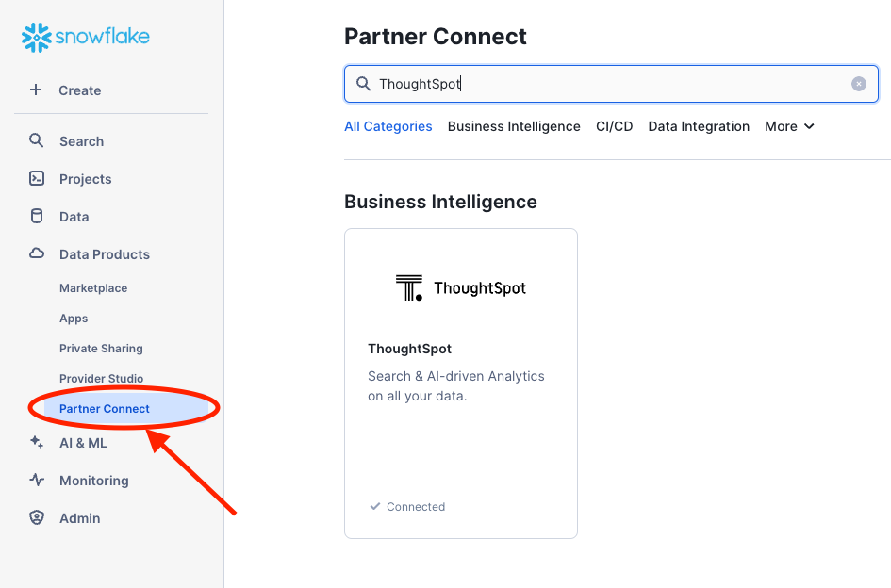Screen dimensions: 891x588
Task: Expand the More categories dropdown
Action: tap(789, 126)
